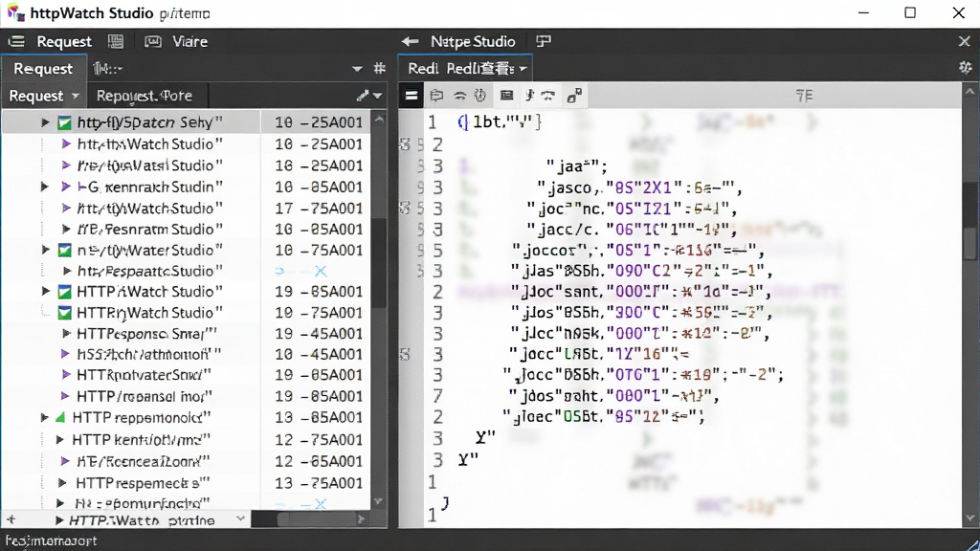Open the Redi tab dropdown arrow
Image resolution: width=980 pixels, height=551 pixels.
coord(523,69)
